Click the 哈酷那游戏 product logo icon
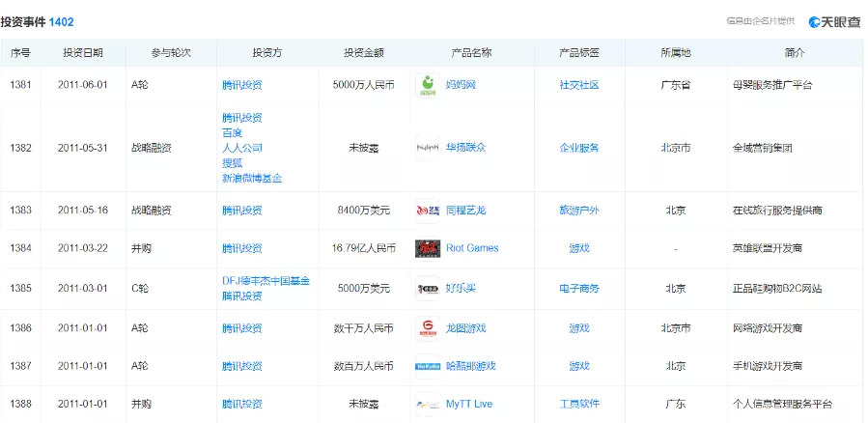Image resolution: width=868 pixels, height=423 pixels. click(428, 366)
